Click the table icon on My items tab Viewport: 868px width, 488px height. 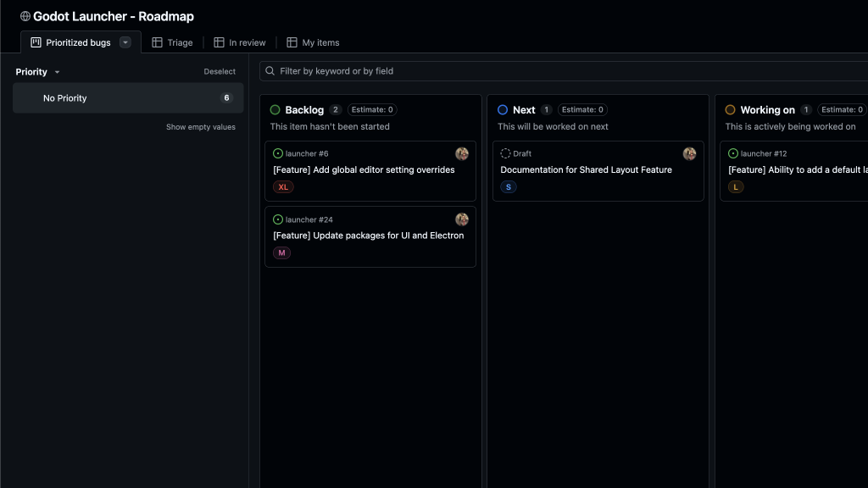point(292,42)
